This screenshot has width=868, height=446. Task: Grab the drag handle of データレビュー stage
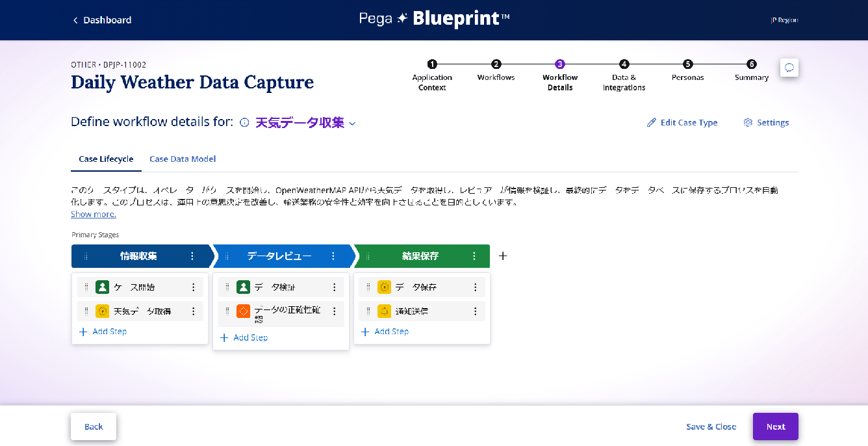[227, 256]
